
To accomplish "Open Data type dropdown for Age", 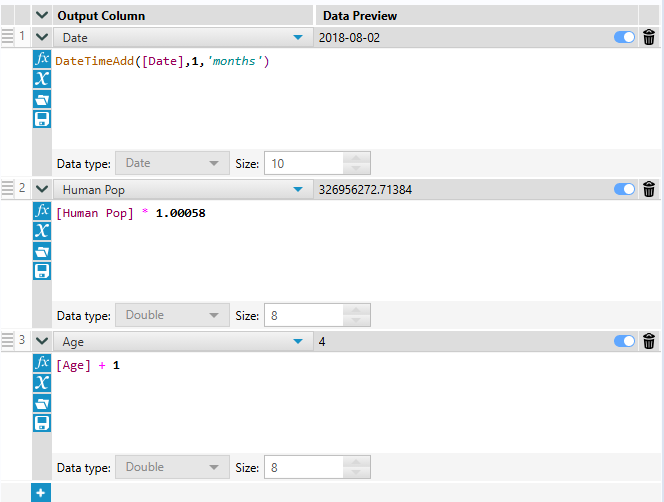I will (x=172, y=467).
